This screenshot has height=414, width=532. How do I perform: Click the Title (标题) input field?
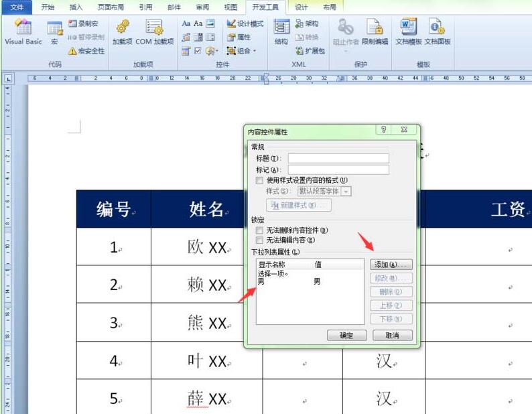tap(338, 159)
